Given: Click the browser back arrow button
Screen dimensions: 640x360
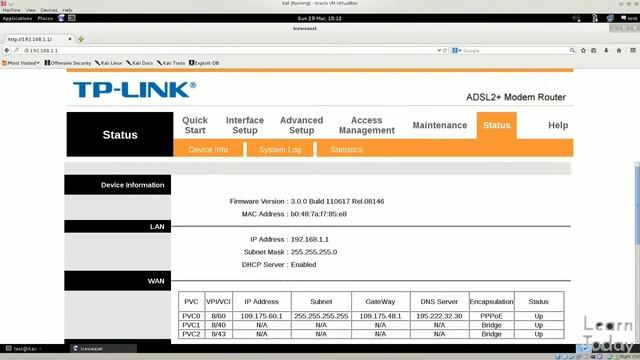Looking at the screenshot, I should [x=7, y=51].
